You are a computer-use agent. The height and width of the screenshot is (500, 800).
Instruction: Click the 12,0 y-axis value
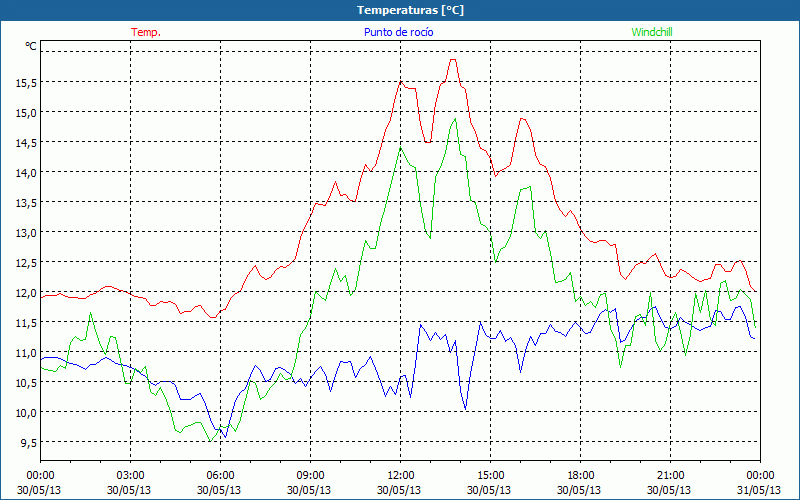(27, 293)
